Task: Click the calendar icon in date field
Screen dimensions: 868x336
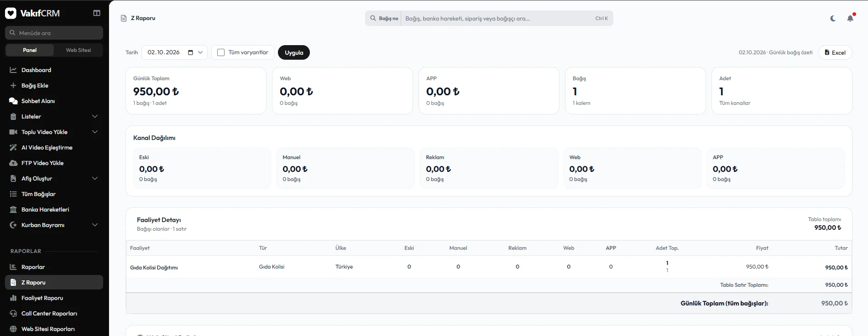Action: [x=190, y=52]
